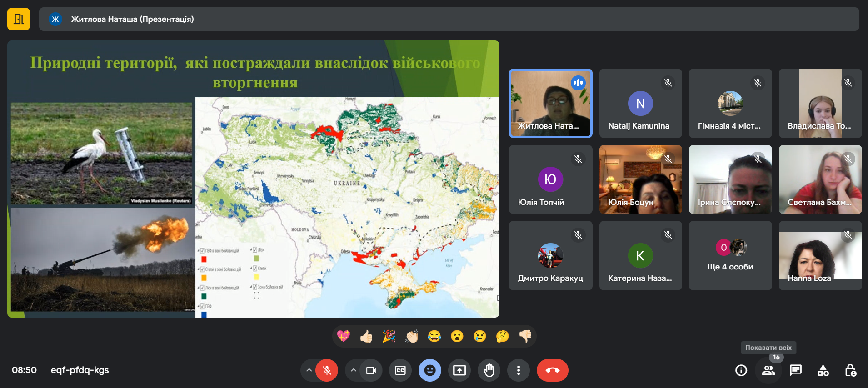Expand the camera video settings chevron

pos(353,370)
